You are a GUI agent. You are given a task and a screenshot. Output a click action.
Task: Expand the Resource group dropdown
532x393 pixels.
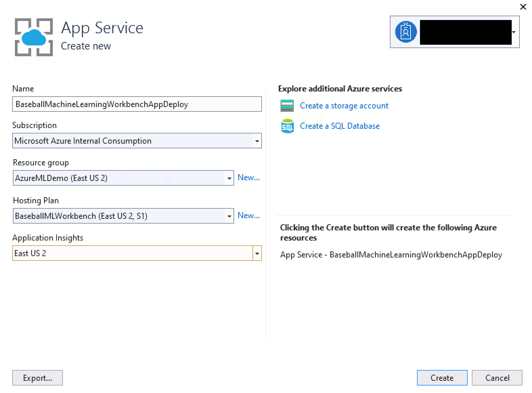[x=229, y=178]
